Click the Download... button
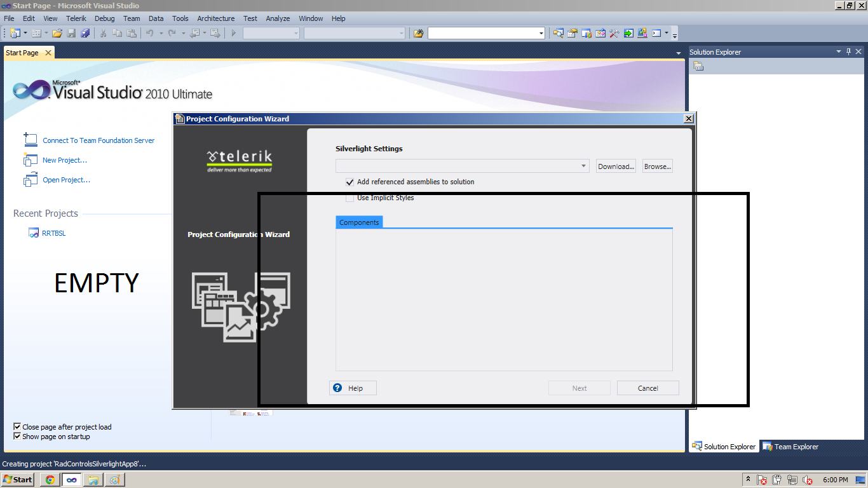Image resolution: width=868 pixels, height=488 pixels. coord(616,166)
